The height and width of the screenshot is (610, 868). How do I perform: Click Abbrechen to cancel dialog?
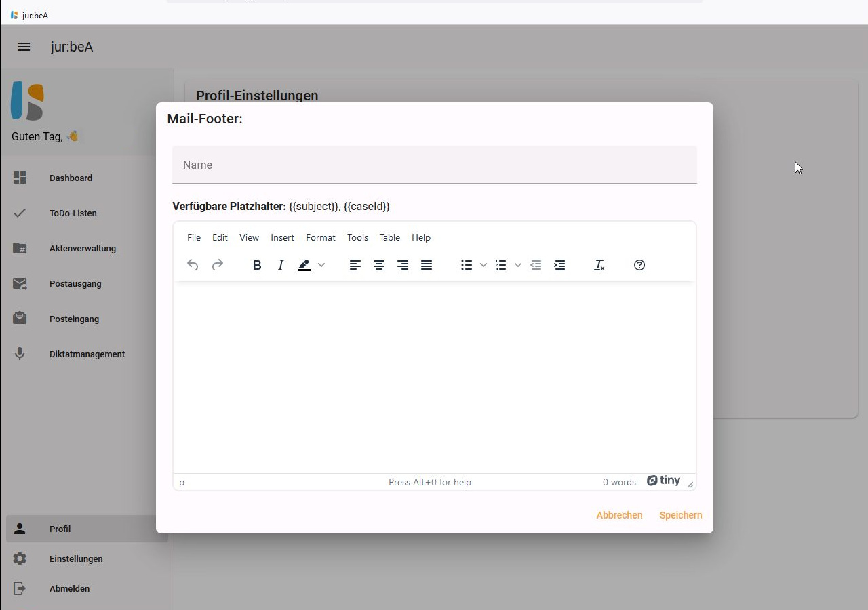[x=619, y=515]
